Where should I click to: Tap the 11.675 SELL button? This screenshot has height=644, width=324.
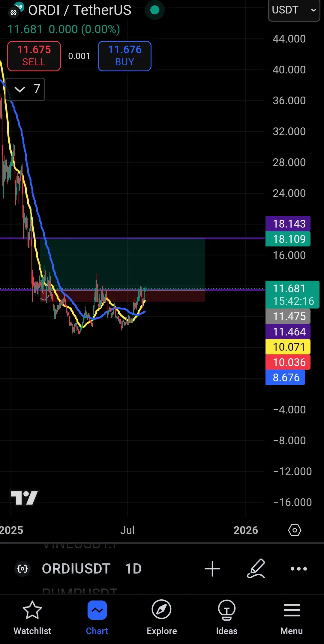pyautogui.click(x=34, y=56)
